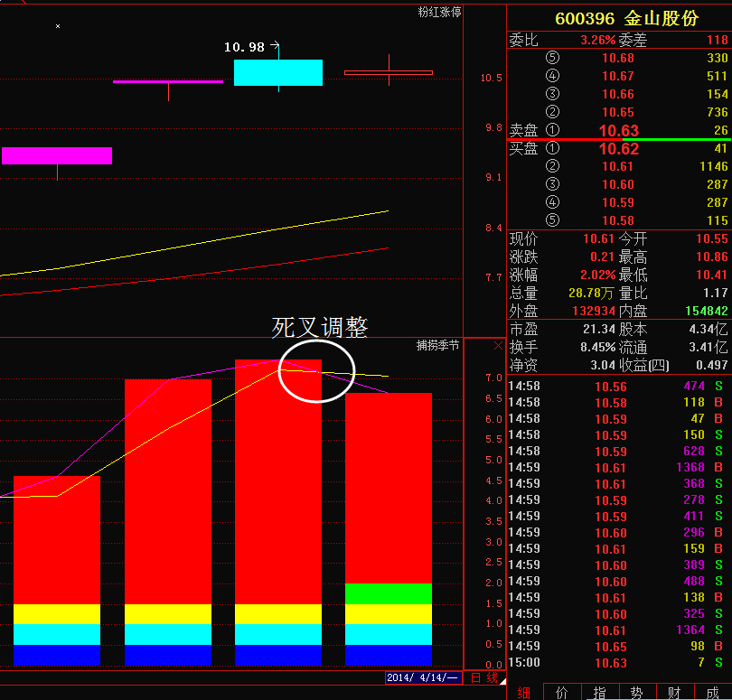Click the red hollow cross candlestick
This screenshot has height=700, width=732.
point(389,72)
